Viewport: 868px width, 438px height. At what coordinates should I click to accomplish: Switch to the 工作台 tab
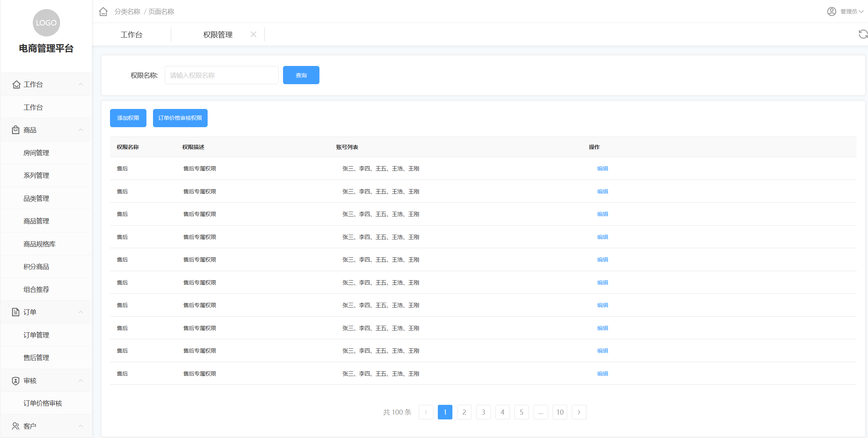point(131,35)
